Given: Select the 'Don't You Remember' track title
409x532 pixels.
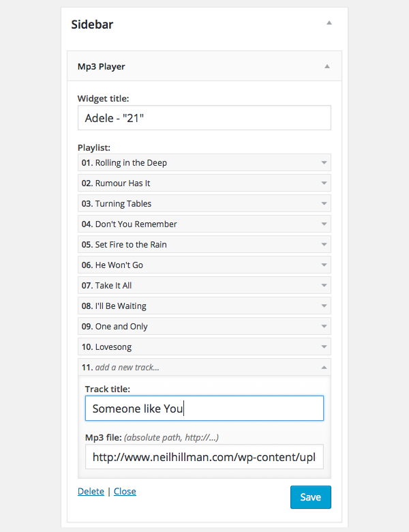Looking at the screenshot, I should click(136, 224).
